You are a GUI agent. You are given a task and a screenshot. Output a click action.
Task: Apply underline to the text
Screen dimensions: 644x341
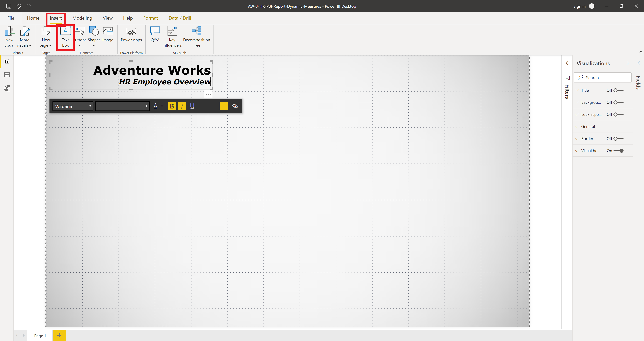(x=192, y=106)
